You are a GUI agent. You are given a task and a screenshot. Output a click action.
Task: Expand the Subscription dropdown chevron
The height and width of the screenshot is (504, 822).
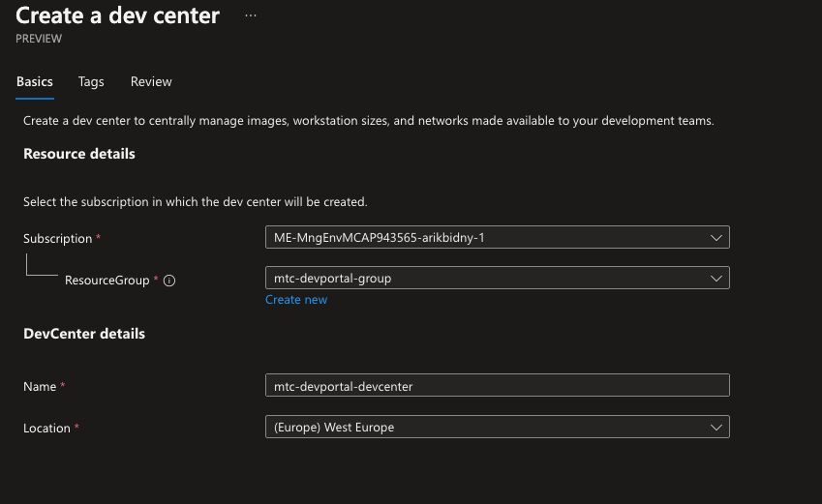click(715, 237)
